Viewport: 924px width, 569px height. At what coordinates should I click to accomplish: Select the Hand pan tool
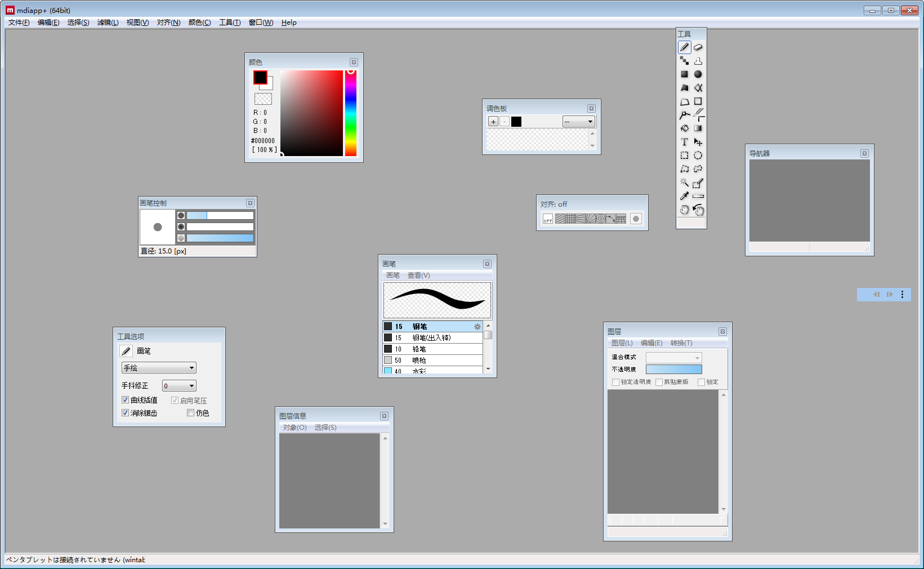684,210
